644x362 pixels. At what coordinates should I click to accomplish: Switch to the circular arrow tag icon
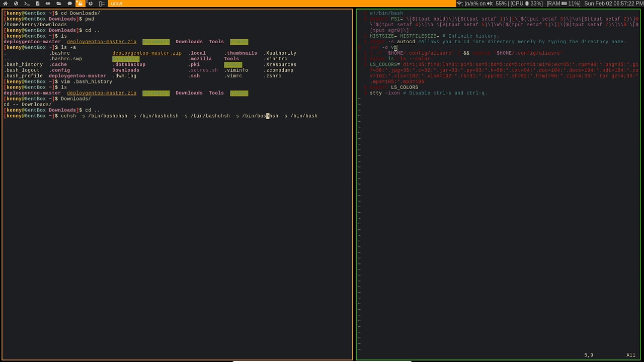(91, 4)
